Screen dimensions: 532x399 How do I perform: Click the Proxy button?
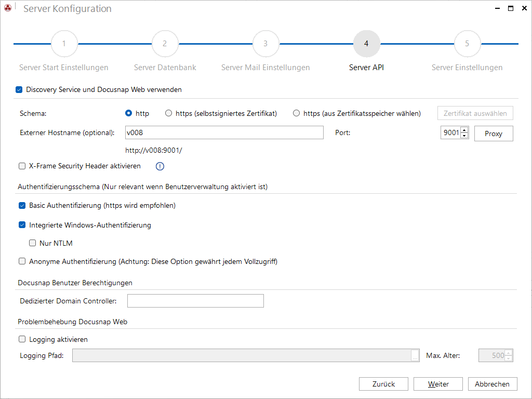click(494, 134)
